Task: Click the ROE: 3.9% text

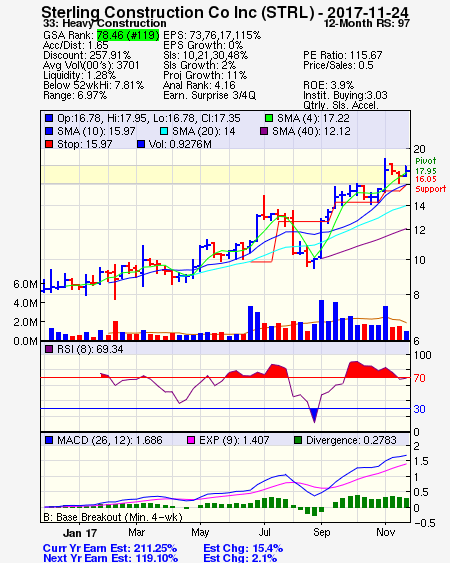Action: click(x=328, y=85)
